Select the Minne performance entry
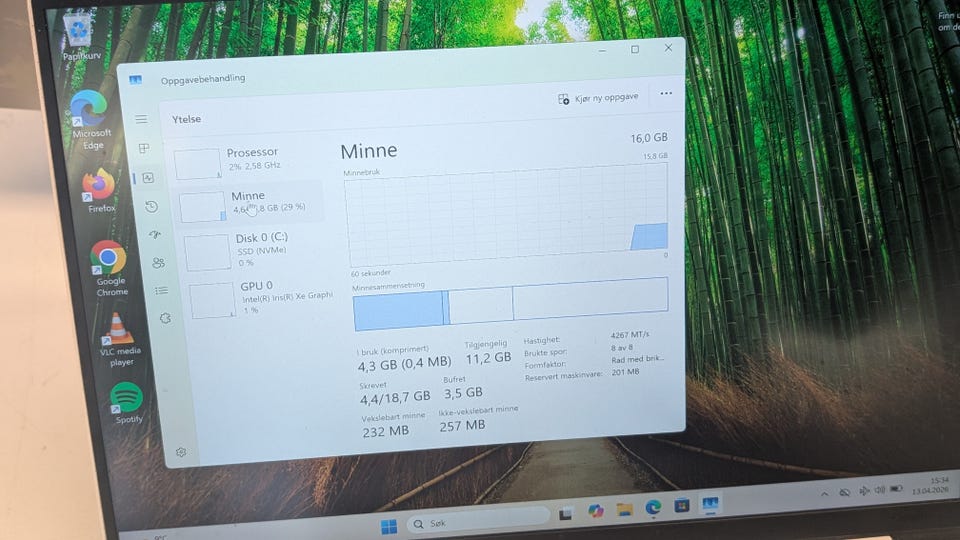 click(251, 205)
